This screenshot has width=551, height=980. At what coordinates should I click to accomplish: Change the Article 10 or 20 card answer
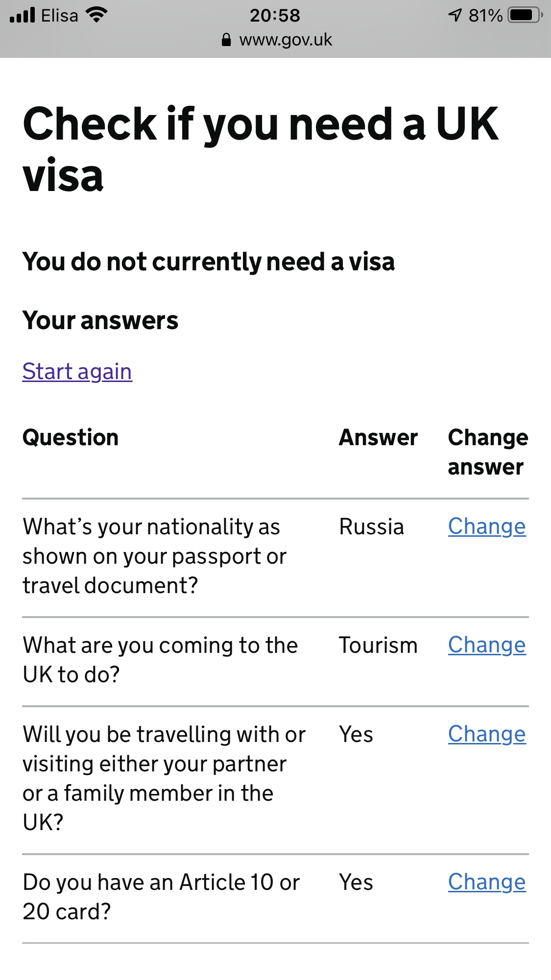pos(486,882)
